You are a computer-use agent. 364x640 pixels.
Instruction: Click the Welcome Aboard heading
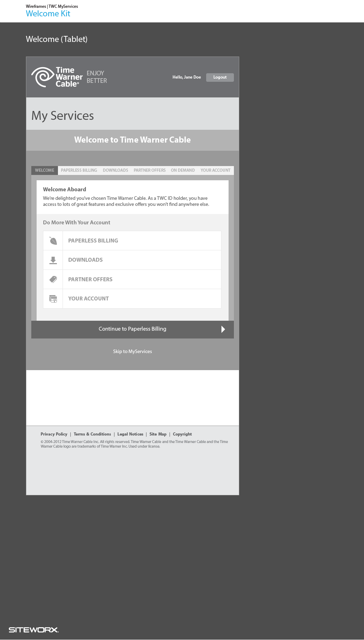click(x=65, y=190)
